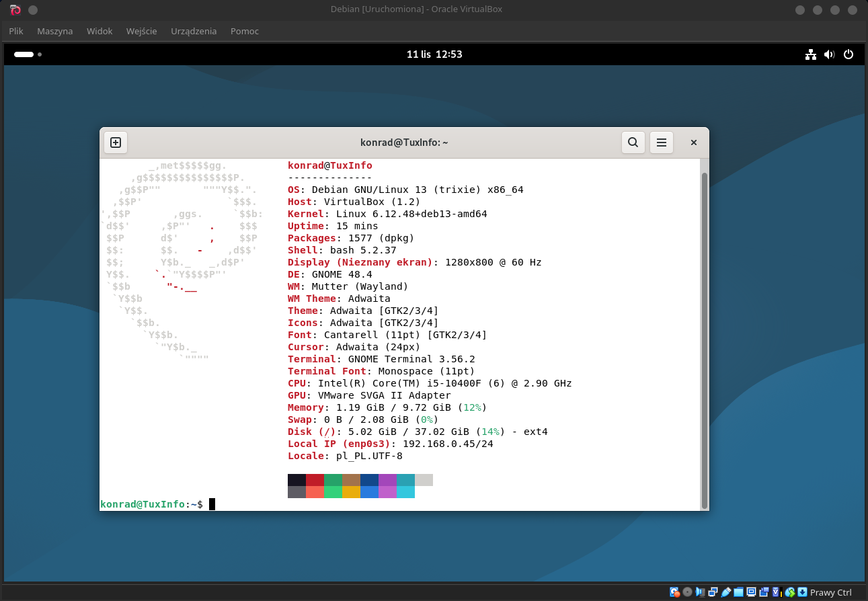Click the OS line Debian GNU/Linux 13 (trixie)
868x601 pixels.
pyautogui.click(x=405, y=190)
